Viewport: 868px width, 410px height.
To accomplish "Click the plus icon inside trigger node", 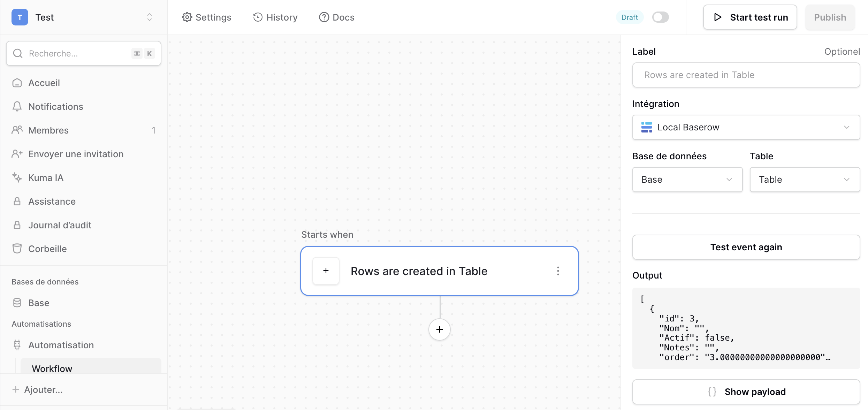I will pyautogui.click(x=326, y=271).
